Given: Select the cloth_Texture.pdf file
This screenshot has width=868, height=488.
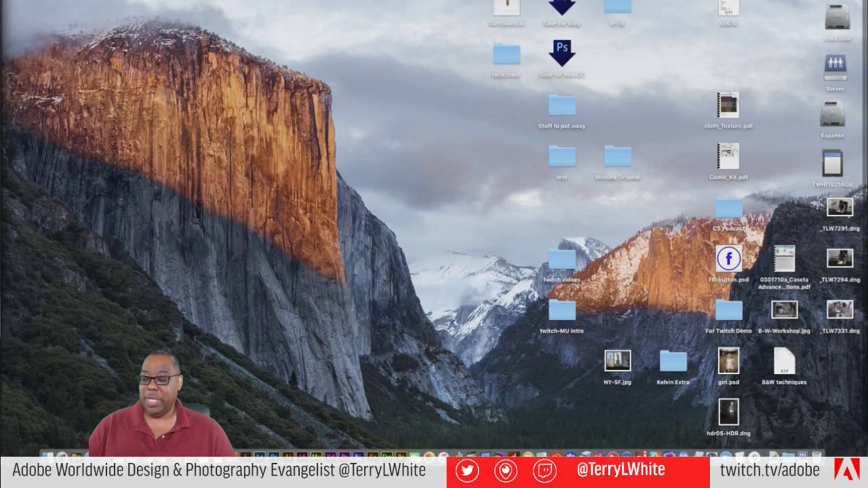Looking at the screenshot, I should coord(728,105).
